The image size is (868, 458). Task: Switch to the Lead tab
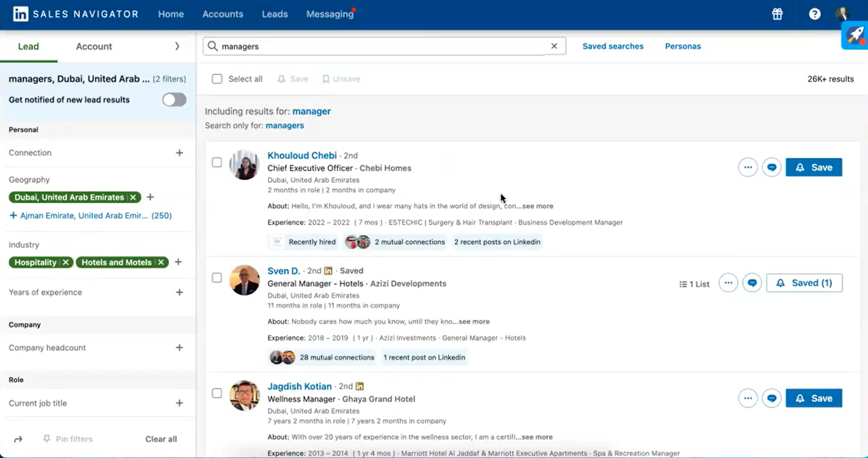click(28, 46)
